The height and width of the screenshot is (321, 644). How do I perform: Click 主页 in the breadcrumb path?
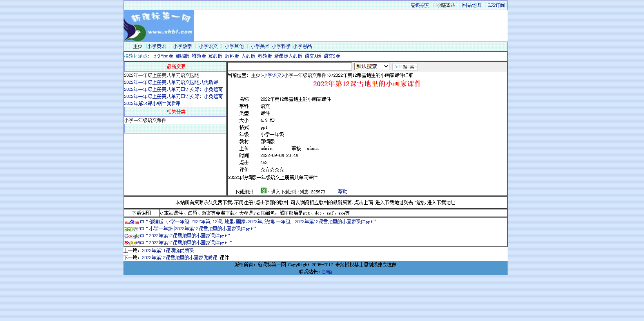pos(256,75)
